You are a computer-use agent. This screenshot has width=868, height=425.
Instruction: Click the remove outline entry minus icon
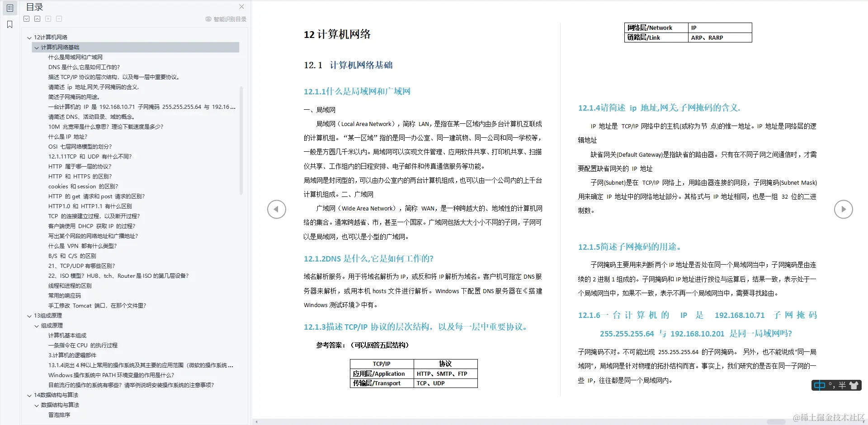click(x=59, y=19)
